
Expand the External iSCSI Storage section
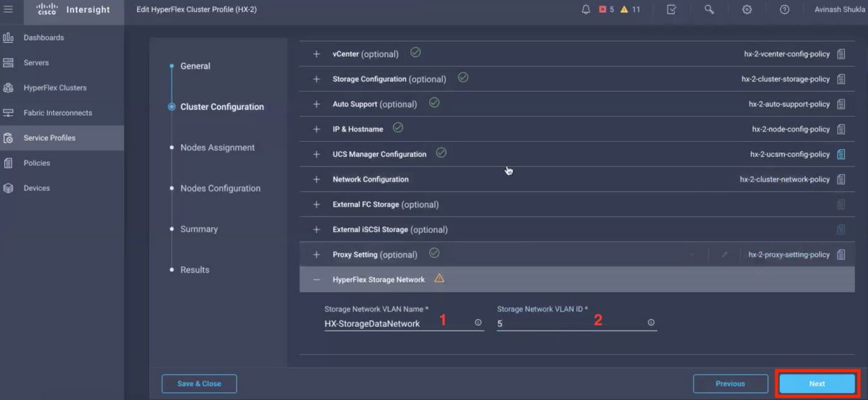click(x=316, y=229)
